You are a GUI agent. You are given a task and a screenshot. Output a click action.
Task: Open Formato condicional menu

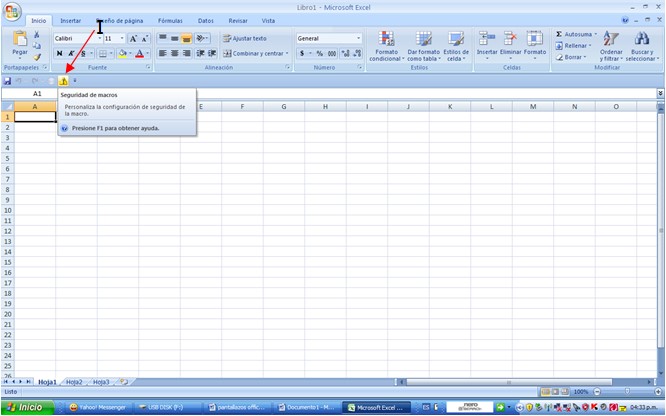pyautogui.click(x=386, y=46)
